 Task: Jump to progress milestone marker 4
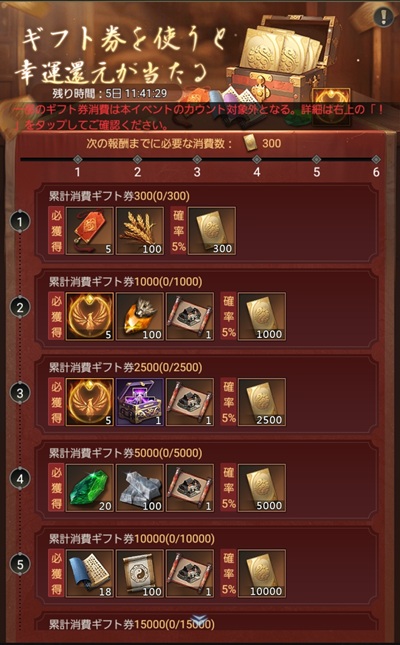coord(256,159)
